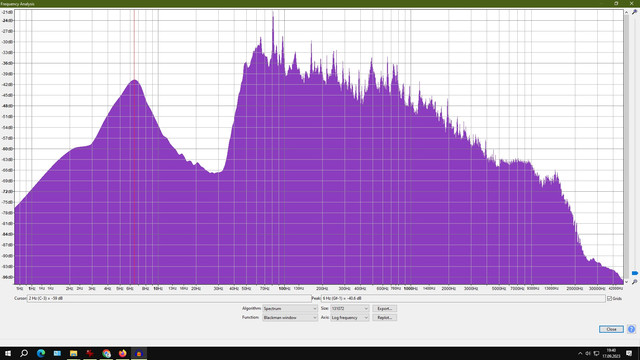Toggle the Grids checkbox

point(609,299)
